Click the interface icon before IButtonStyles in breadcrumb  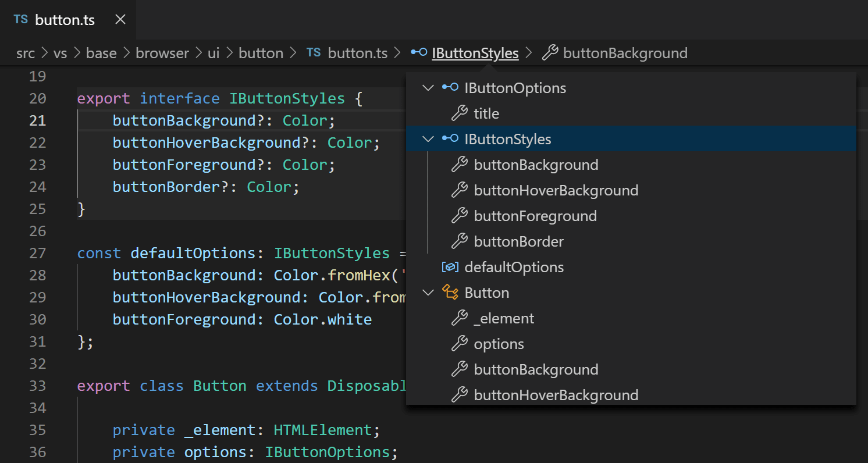coord(418,53)
